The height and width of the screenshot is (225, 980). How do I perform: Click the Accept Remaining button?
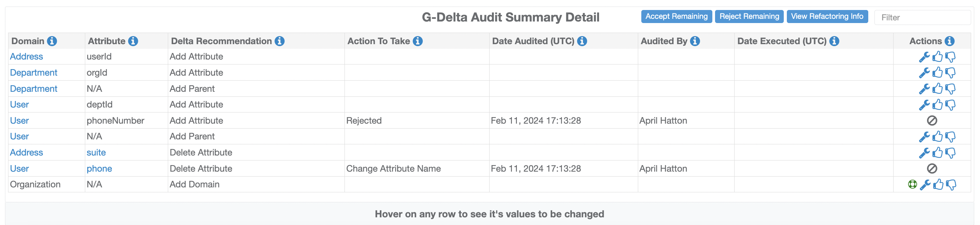click(676, 17)
